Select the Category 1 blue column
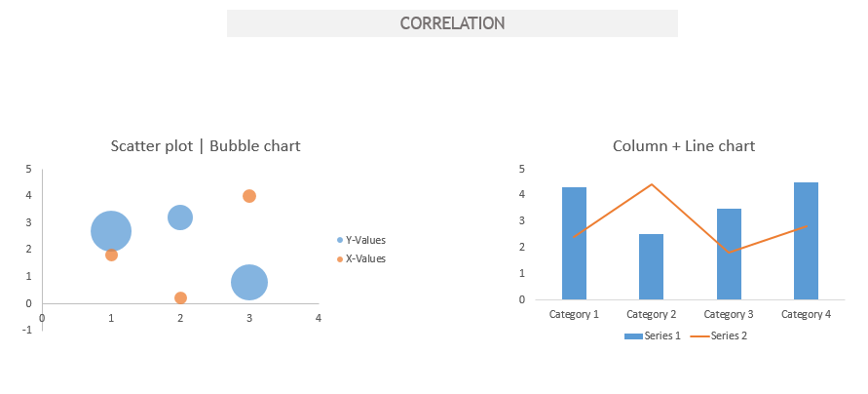The height and width of the screenshot is (394, 868). click(574, 243)
